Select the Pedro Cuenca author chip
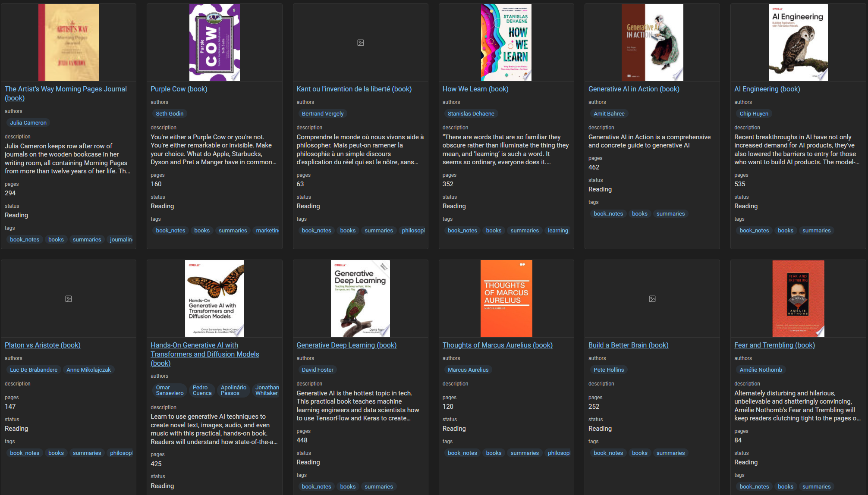 [x=202, y=390]
